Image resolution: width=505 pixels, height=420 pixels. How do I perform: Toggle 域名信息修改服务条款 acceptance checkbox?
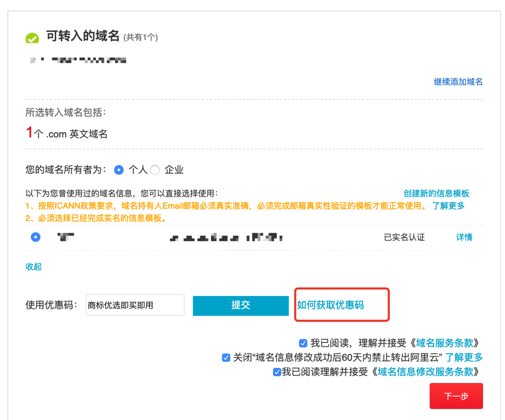tap(277, 372)
